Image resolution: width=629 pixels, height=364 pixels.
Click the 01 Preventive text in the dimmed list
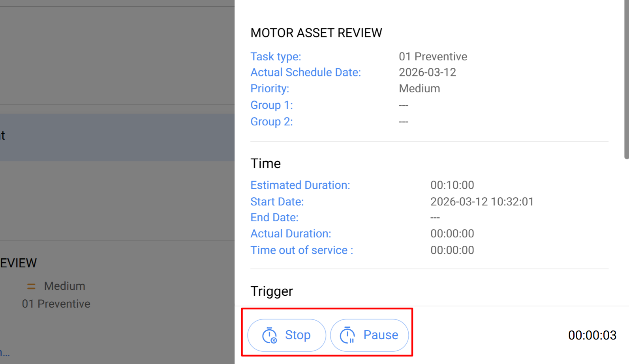pyautogui.click(x=56, y=304)
